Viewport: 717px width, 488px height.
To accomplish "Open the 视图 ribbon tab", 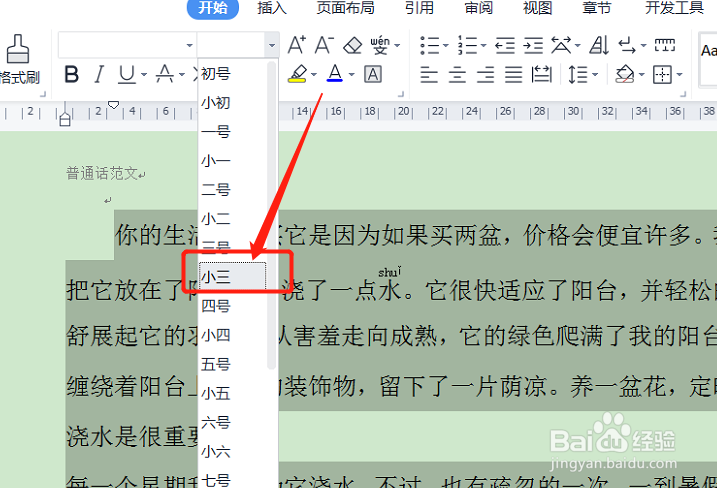I will tap(537, 8).
